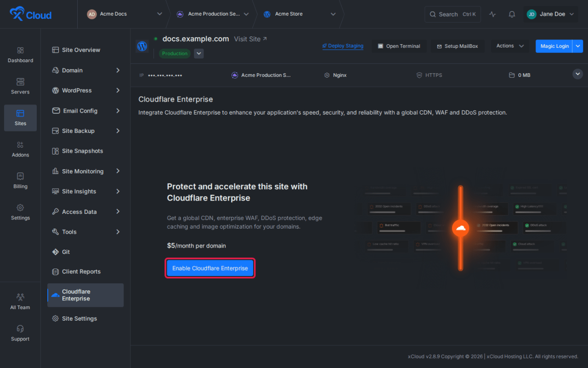588x368 pixels.
Task: Expand the Site Backup chevron
Action: [118, 131]
